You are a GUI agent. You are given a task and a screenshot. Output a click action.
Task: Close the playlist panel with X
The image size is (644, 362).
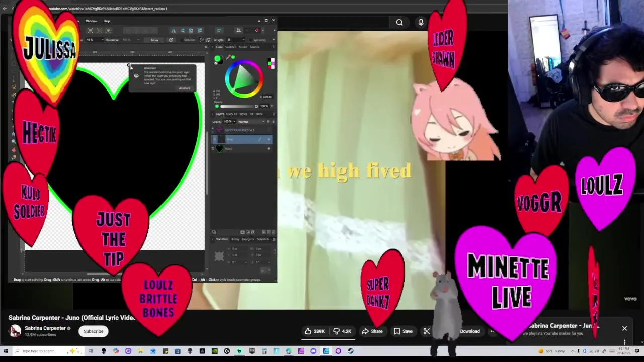point(624,329)
